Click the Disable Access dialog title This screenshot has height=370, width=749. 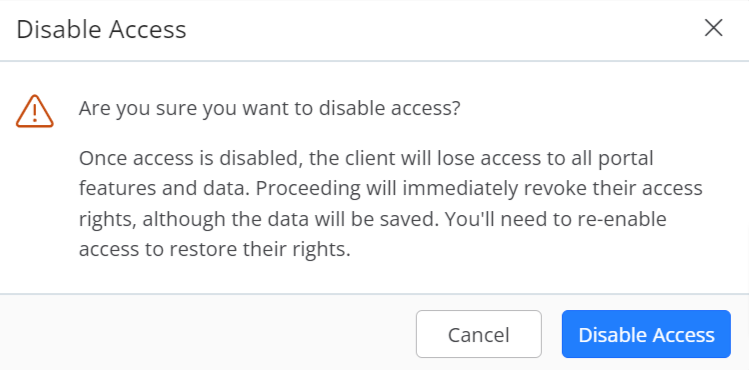(101, 30)
